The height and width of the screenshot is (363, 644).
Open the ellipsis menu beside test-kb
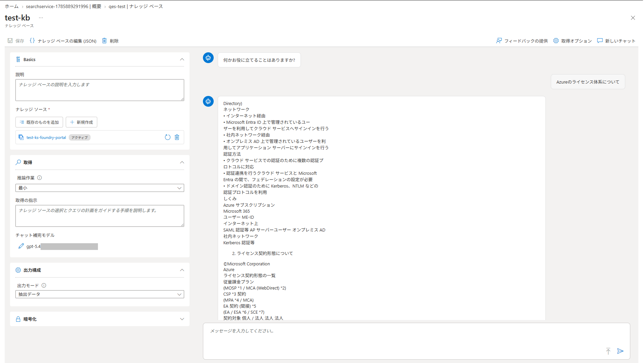coord(41,18)
